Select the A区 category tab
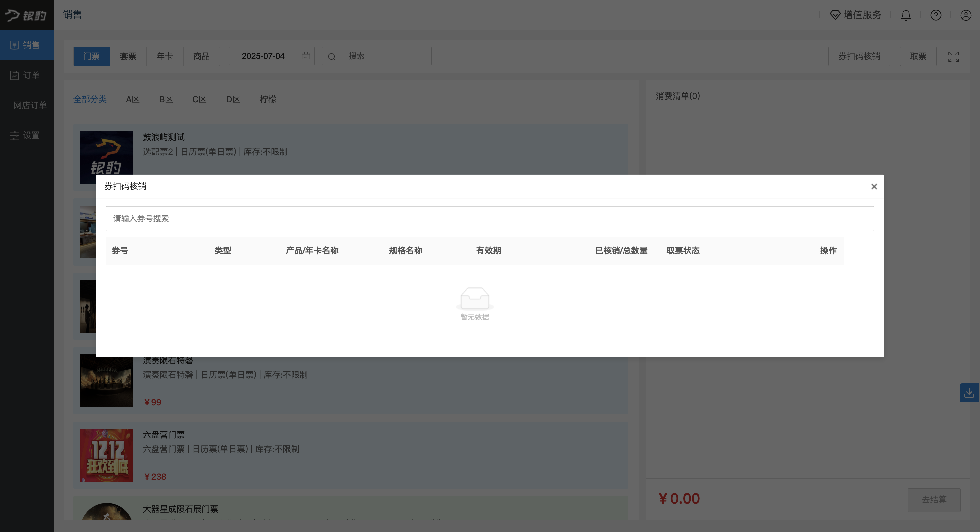Image resolution: width=980 pixels, height=532 pixels. coord(133,99)
